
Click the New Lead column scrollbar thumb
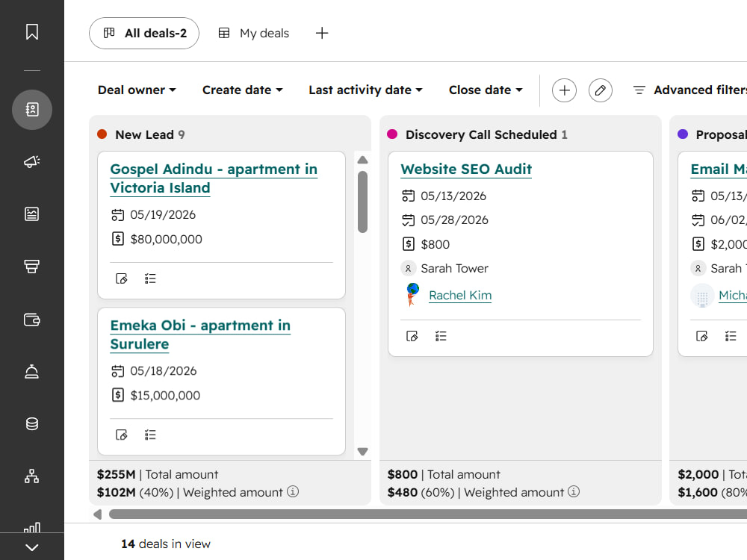(362, 202)
